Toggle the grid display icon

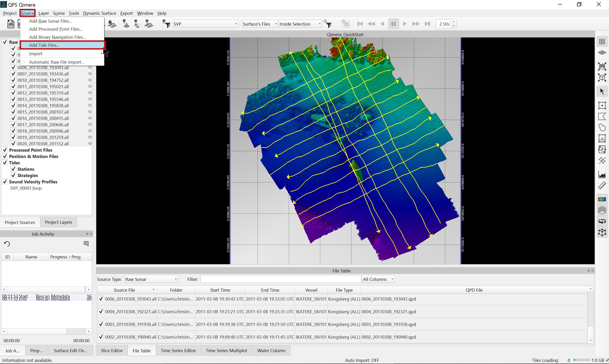pos(602,42)
